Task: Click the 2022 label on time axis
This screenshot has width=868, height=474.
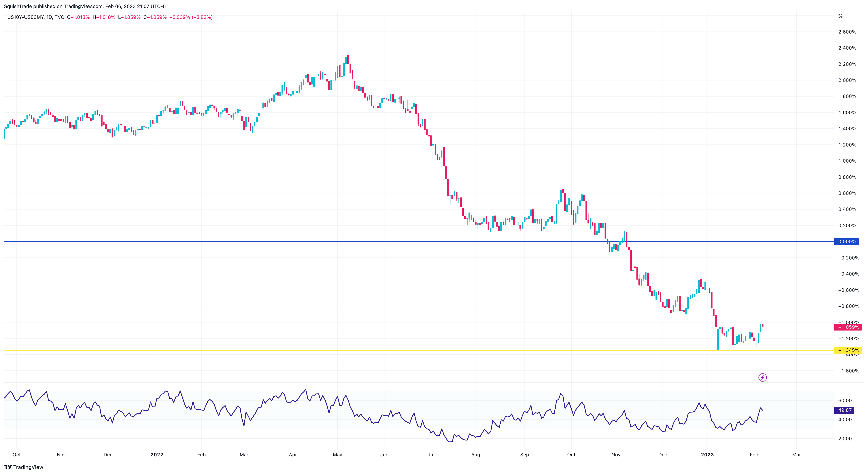Action: pyautogui.click(x=157, y=455)
